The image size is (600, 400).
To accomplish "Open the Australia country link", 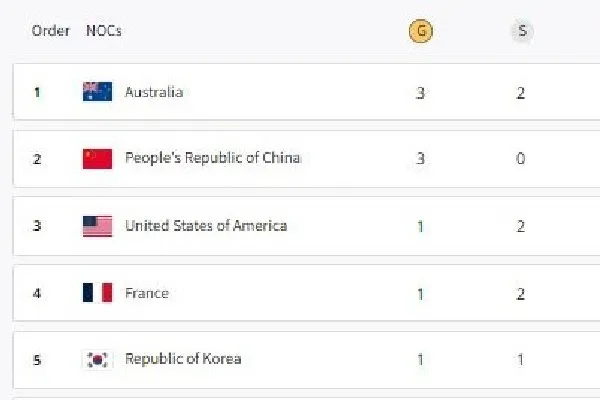I will pyautogui.click(x=154, y=92).
